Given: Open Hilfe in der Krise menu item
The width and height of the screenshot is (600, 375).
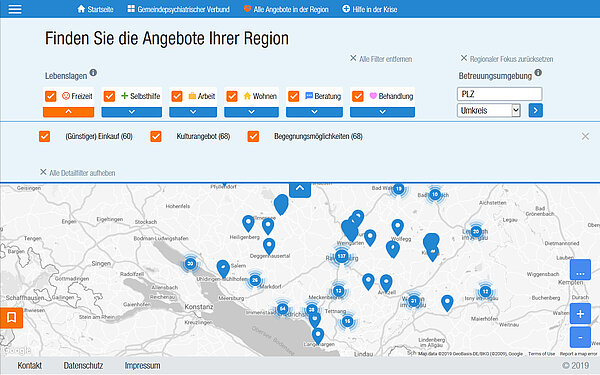Looking at the screenshot, I should pyautogui.click(x=370, y=9).
